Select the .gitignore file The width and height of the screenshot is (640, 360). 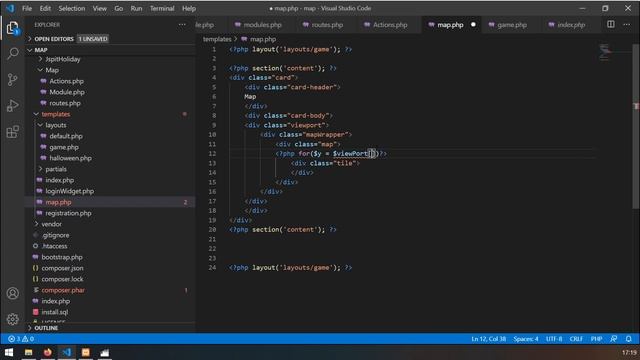[55, 235]
